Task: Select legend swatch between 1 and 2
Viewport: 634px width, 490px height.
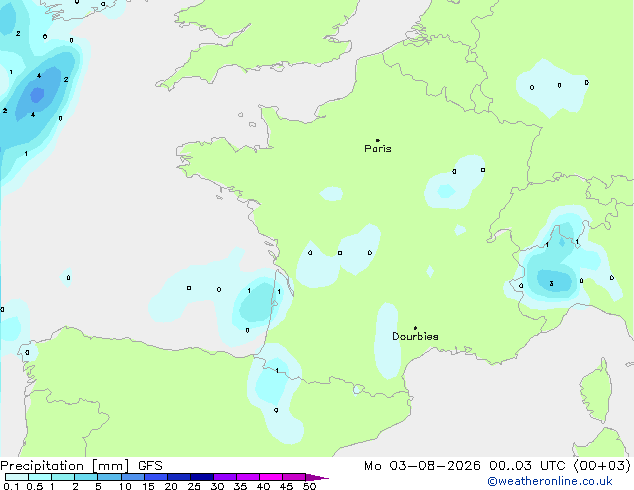Action: click(63, 477)
